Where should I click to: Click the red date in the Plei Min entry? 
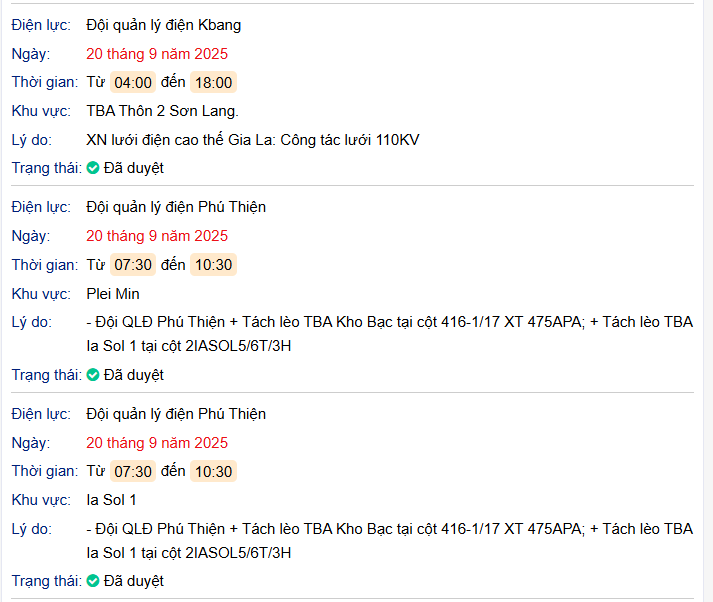tap(157, 236)
